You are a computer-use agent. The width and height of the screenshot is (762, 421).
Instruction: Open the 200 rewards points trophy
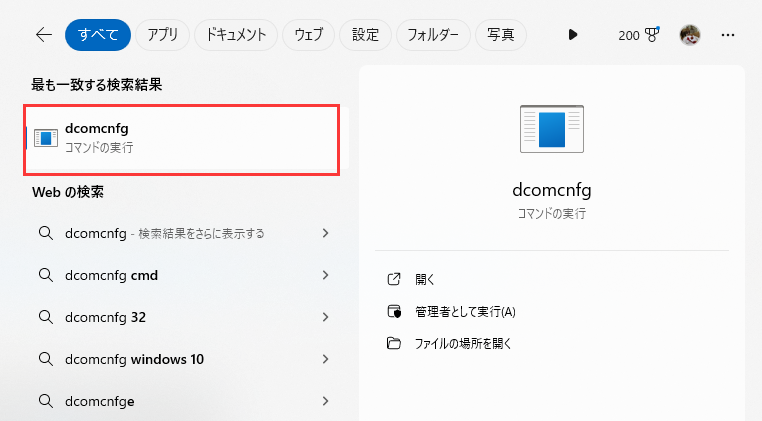pyautogui.click(x=639, y=35)
